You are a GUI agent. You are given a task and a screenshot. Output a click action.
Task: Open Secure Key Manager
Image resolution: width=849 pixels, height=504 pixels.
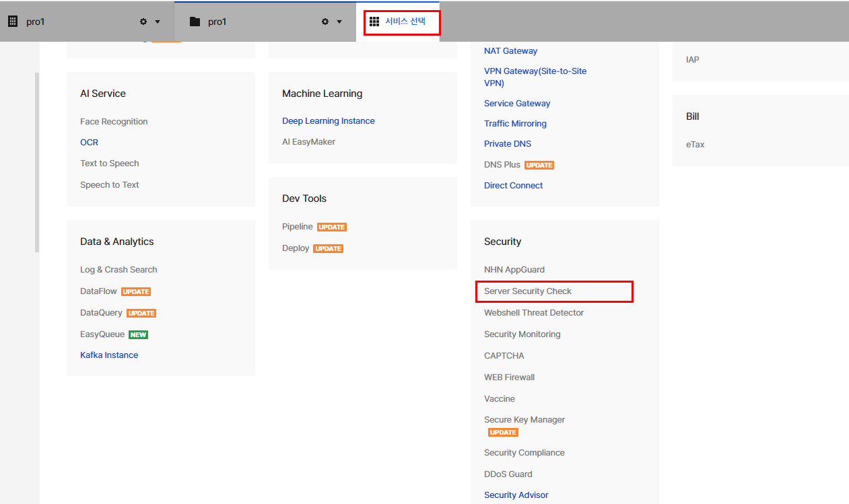click(524, 420)
